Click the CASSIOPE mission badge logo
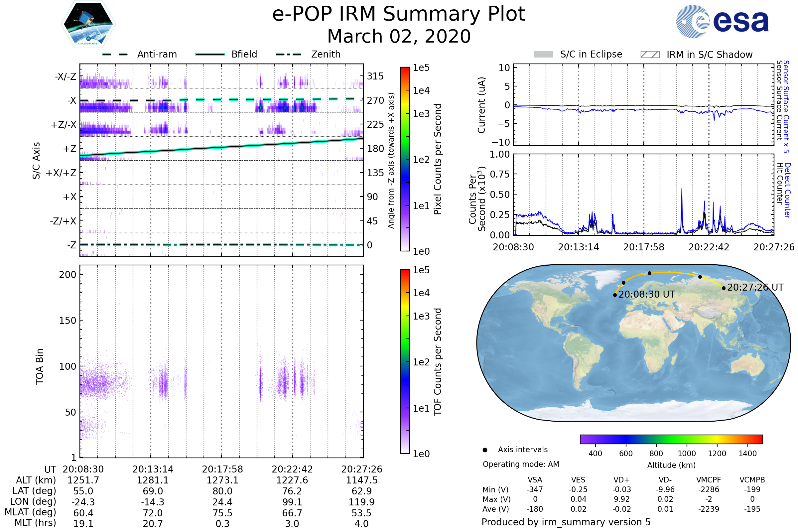Viewport: 798px width, 532px height. coord(88,24)
